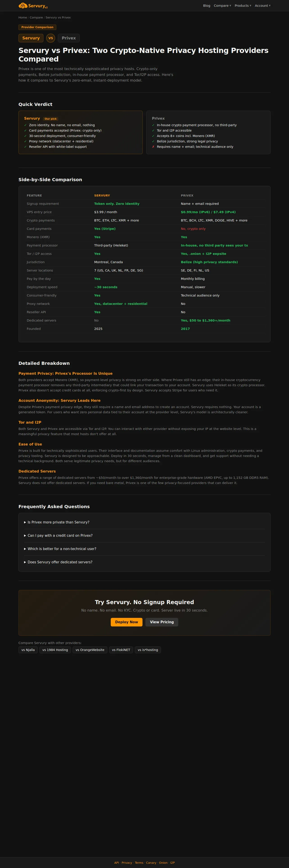Open the Onion link in the footer

pyautogui.click(x=163, y=863)
